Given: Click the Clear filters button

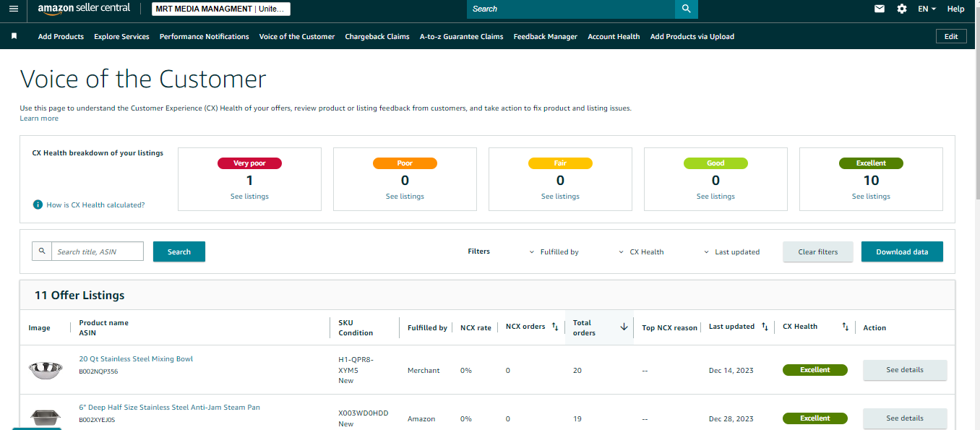Looking at the screenshot, I should pyautogui.click(x=818, y=251).
